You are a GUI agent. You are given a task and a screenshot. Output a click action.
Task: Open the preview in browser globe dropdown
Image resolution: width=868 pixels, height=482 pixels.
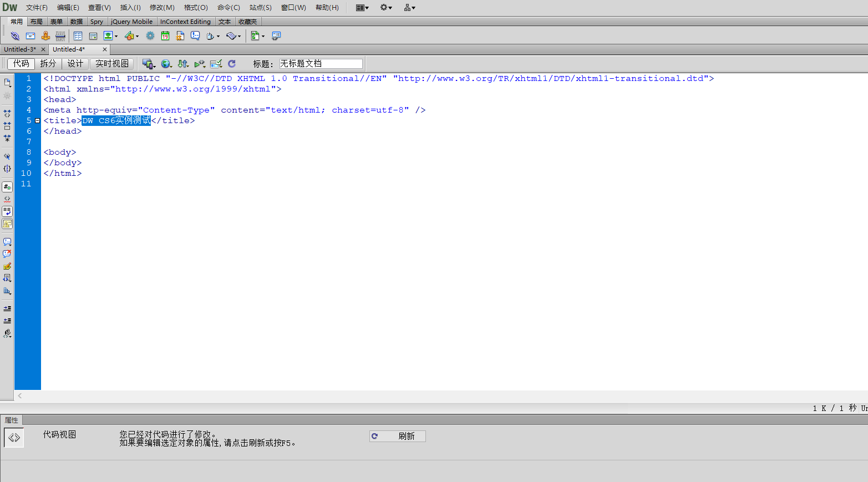[170, 67]
